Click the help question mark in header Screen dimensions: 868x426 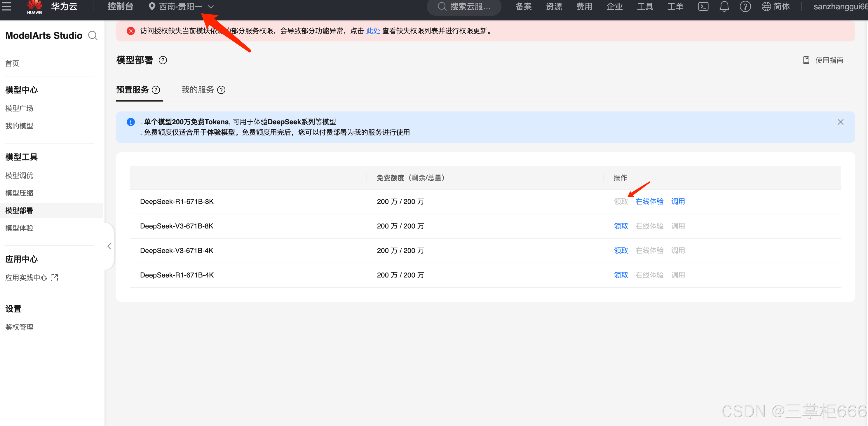[x=745, y=6]
